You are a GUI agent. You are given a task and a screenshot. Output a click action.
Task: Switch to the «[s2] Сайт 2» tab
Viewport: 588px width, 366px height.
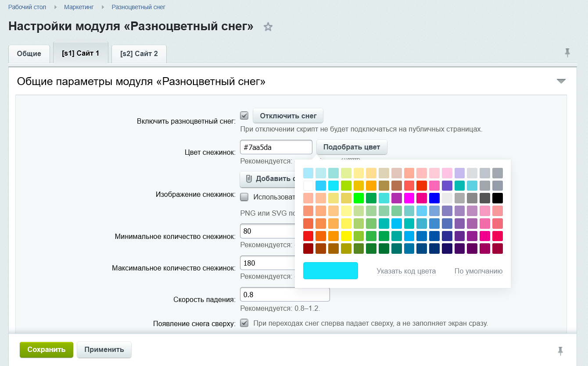139,53
